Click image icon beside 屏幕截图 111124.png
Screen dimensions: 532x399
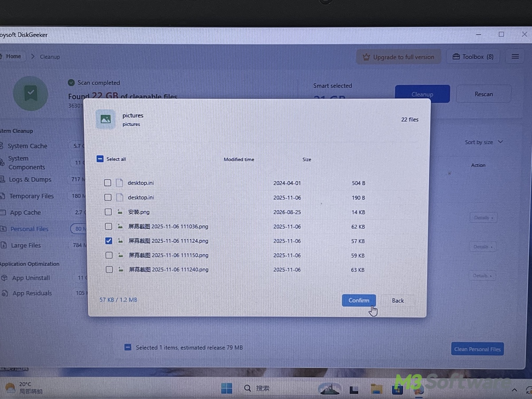click(121, 241)
